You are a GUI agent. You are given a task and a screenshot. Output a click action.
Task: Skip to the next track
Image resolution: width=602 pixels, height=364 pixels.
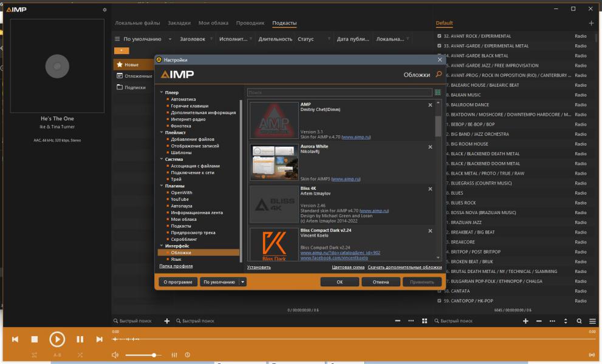100,339
